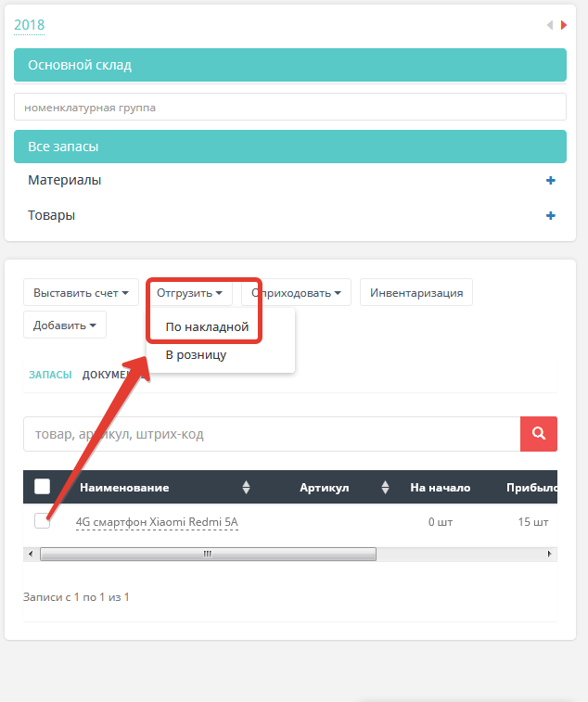Open the Выставить счет dropdown
Screen dimensions: 588x702
tap(81, 293)
